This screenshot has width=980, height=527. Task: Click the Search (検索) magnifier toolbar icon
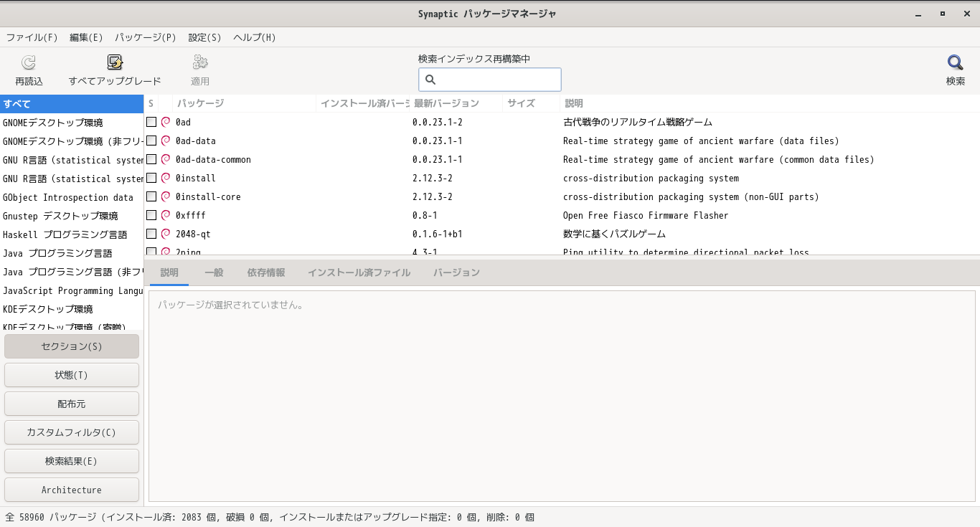coord(955,63)
